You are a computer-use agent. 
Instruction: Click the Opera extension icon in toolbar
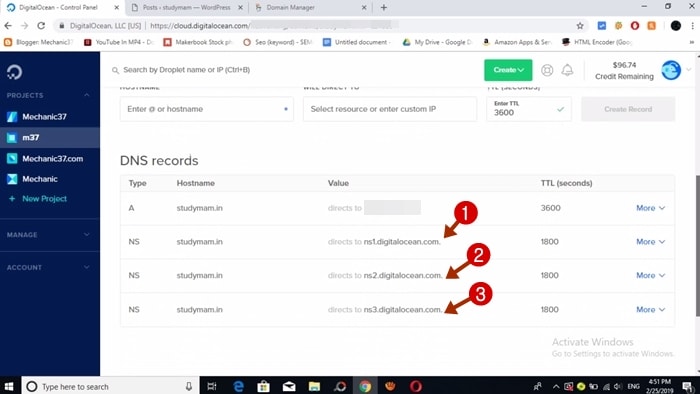click(x=635, y=26)
